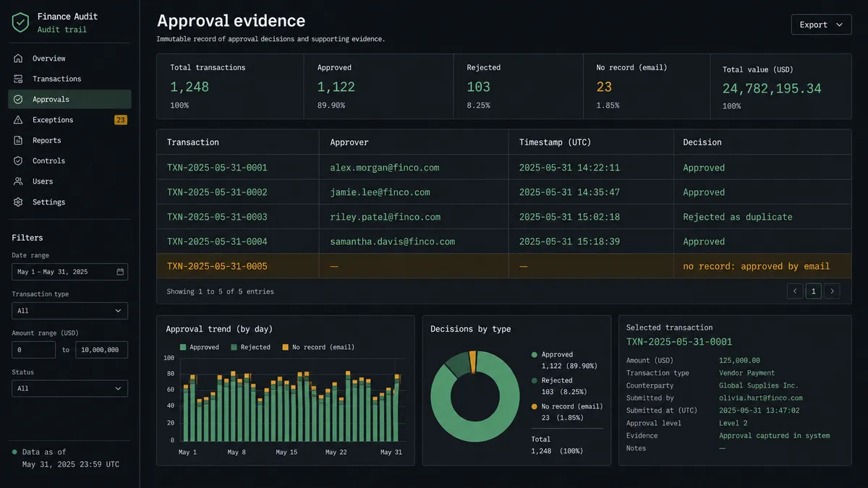Open Controls menu item

pos(69,160)
